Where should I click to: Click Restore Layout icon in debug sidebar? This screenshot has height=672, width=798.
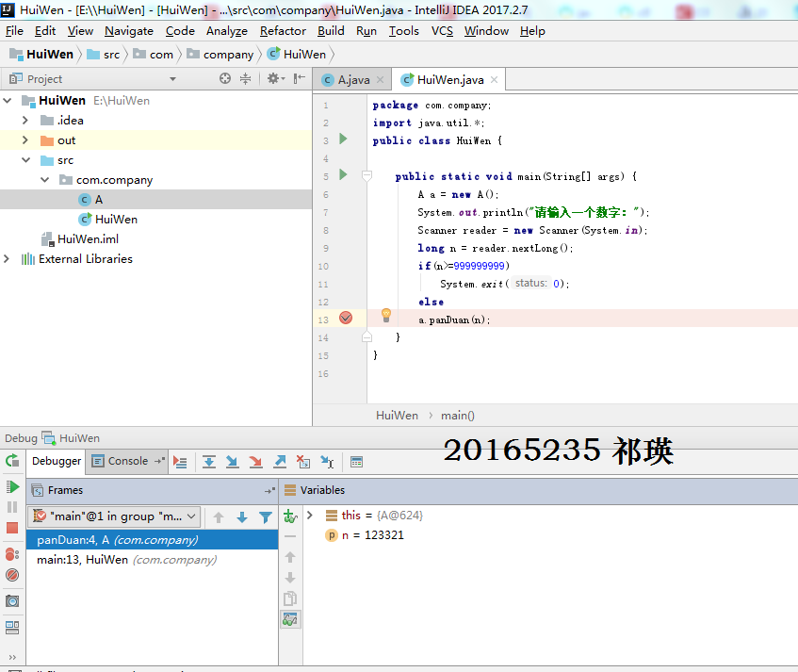tap(12, 627)
